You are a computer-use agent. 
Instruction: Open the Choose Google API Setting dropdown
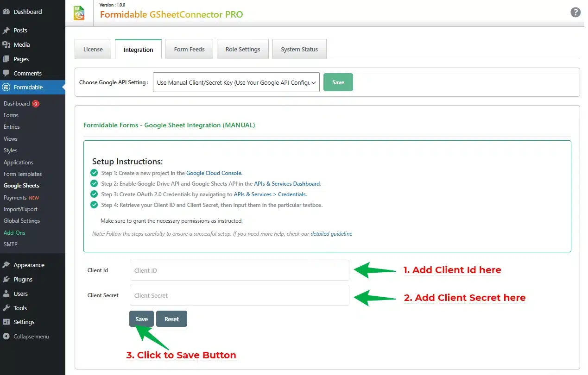point(236,82)
